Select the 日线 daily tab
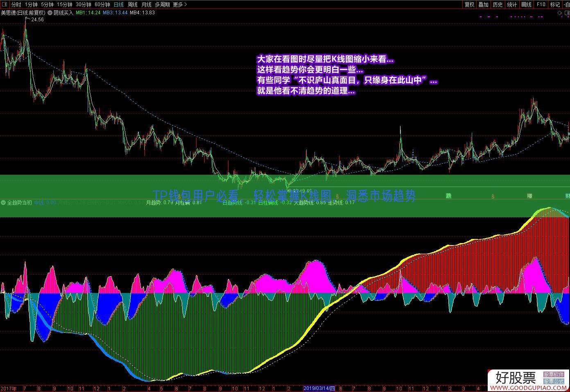The width and height of the screenshot is (570, 392). click(119, 5)
